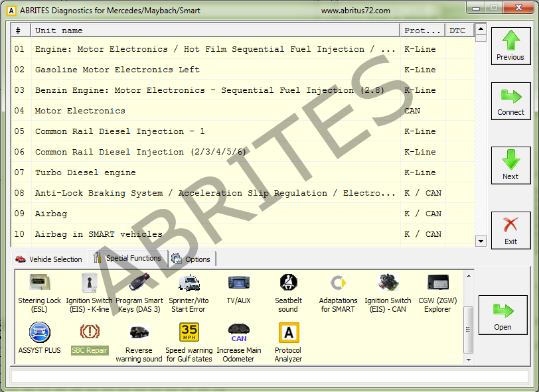Select the Seatbelt sound function
Screen dimensions: 539x392
[x=288, y=293]
